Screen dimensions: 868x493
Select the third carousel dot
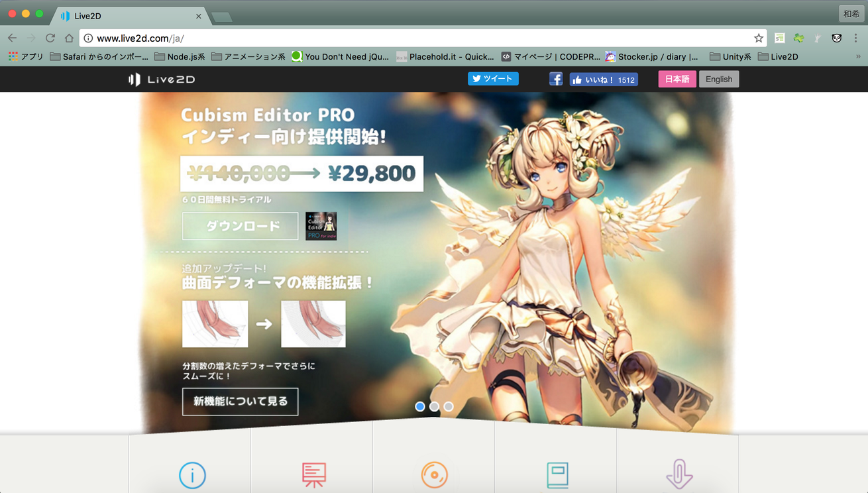pyautogui.click(x=449, y=406)
